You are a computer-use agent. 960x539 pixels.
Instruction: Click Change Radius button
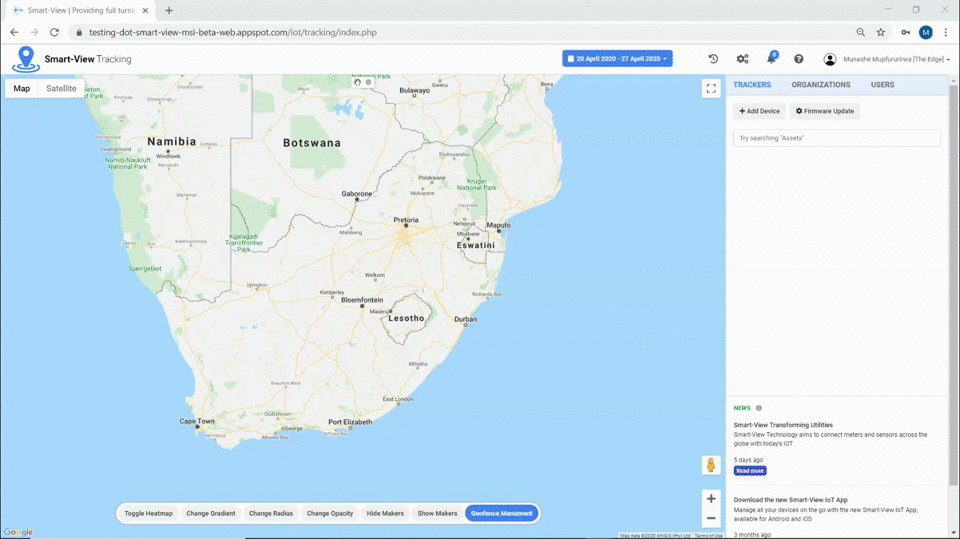coord(271,513)
